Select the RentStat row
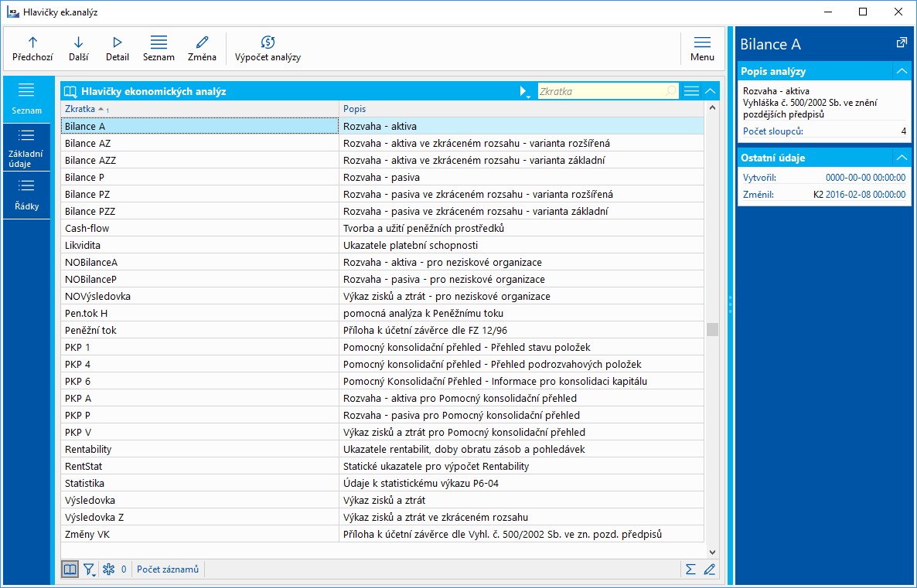The width and height of the screenshot is (917, 588). click(x=383, y=466)
